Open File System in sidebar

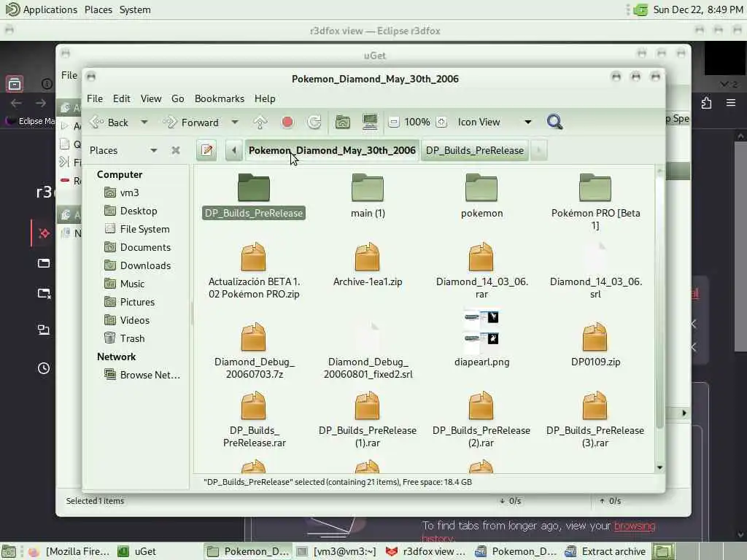(137, 229)
